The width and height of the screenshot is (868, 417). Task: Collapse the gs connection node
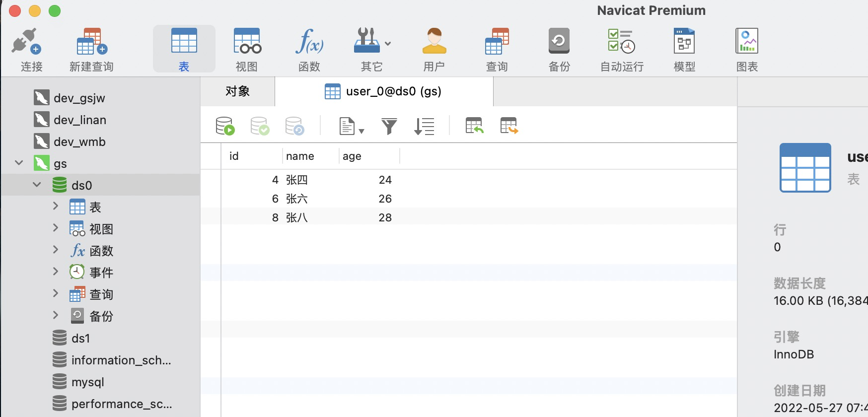click(19, 163)
